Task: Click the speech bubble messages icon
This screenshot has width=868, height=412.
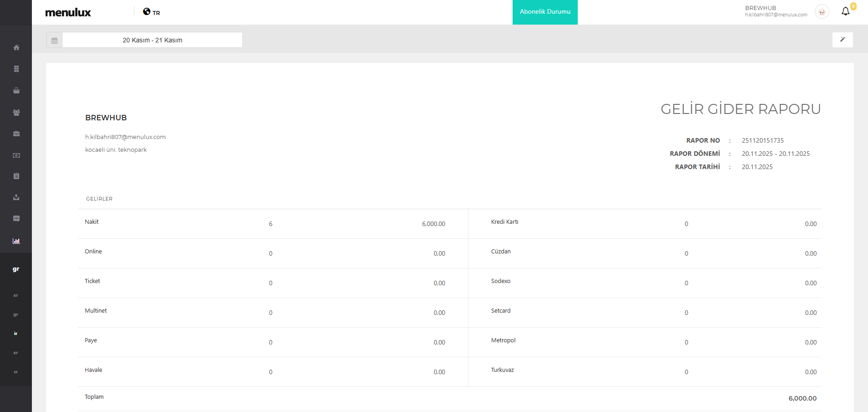Action: (x=16, y=219)
